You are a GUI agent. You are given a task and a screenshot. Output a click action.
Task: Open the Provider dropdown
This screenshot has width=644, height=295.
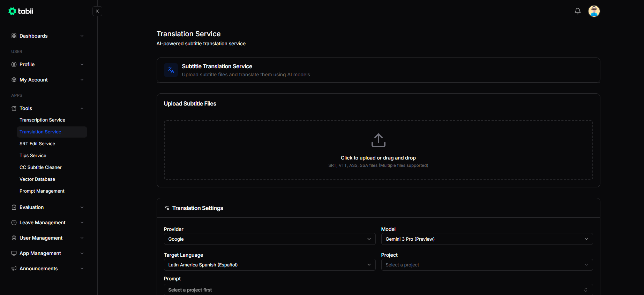pos(269,239)
